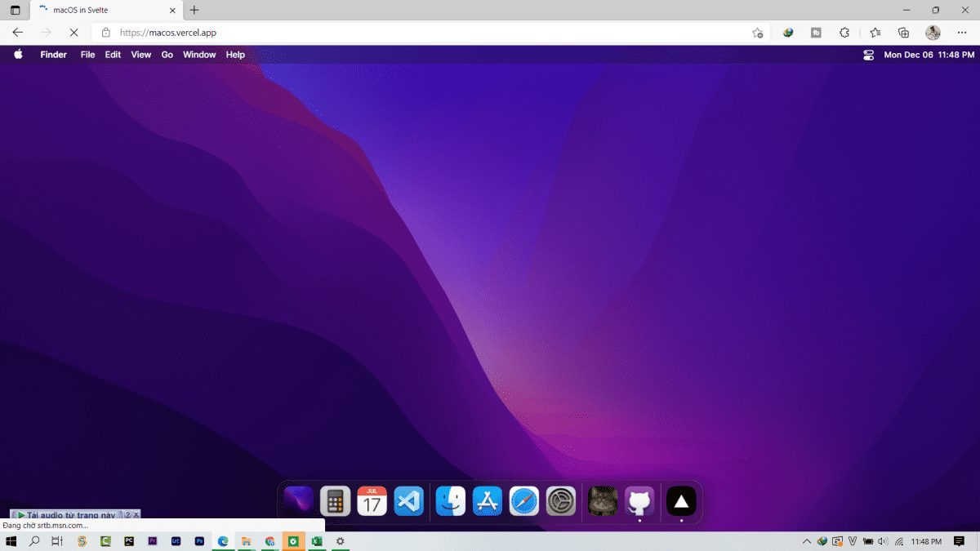This screenshot has width=980, height=551.
Task: Open the View menu
Action: [x=141, y=55]
